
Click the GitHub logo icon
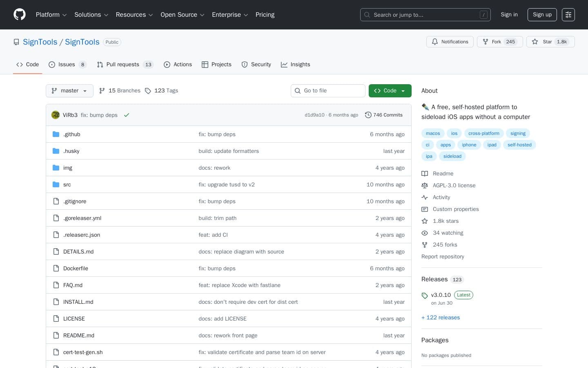(x=20, y=15)
